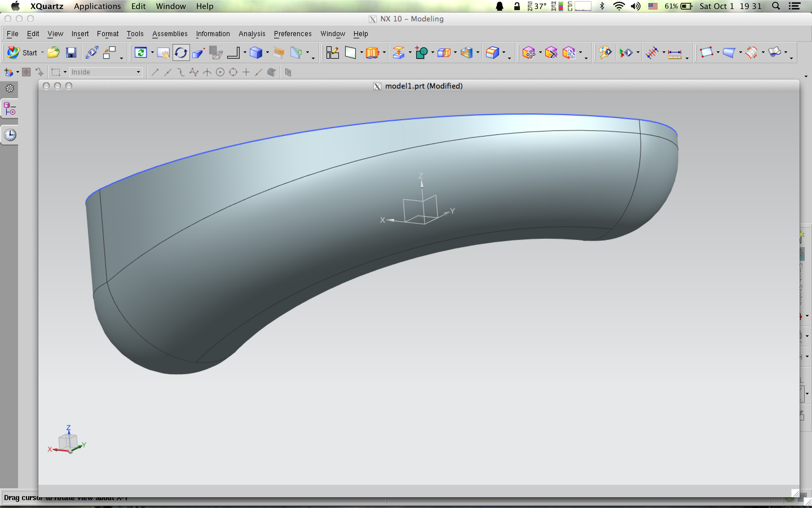Toggle End Point snap
This screenshot has width=812, height=508.
(155, 72)
